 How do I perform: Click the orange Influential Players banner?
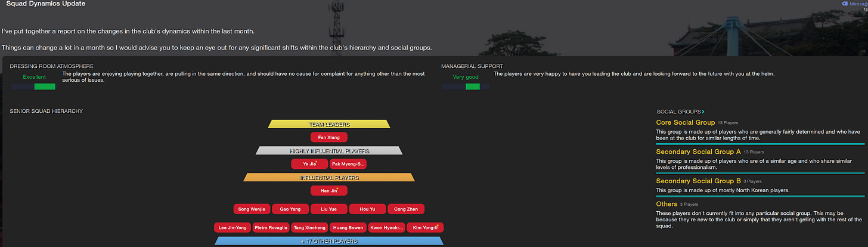tap(329, 178)
